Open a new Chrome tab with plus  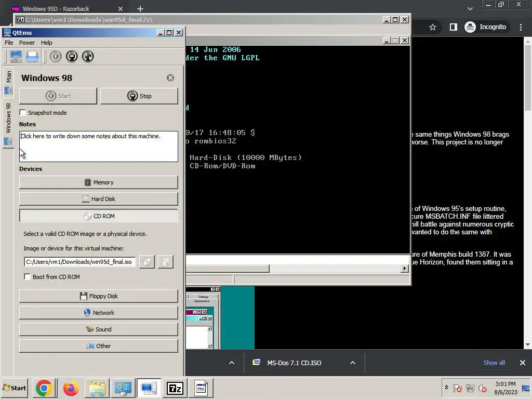(x=140, y=9)
